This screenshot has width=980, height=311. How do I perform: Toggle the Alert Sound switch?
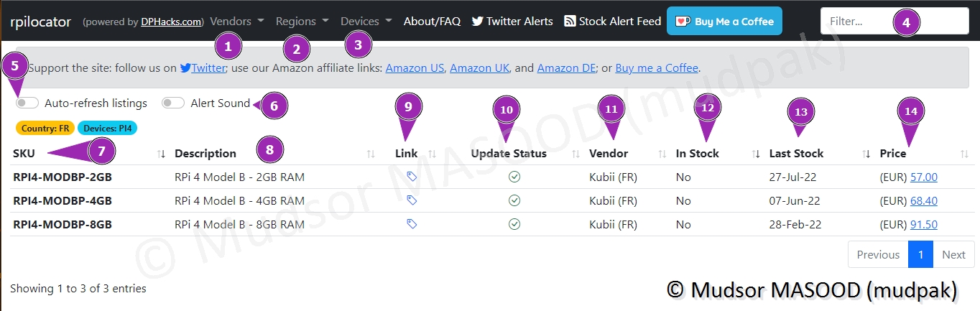(x=173, y=103)
